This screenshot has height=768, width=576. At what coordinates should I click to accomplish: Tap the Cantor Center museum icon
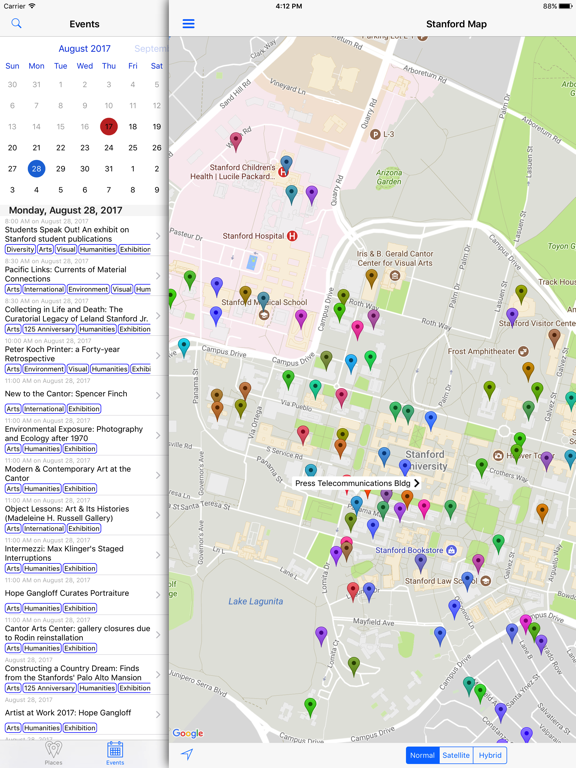(394, 276)
